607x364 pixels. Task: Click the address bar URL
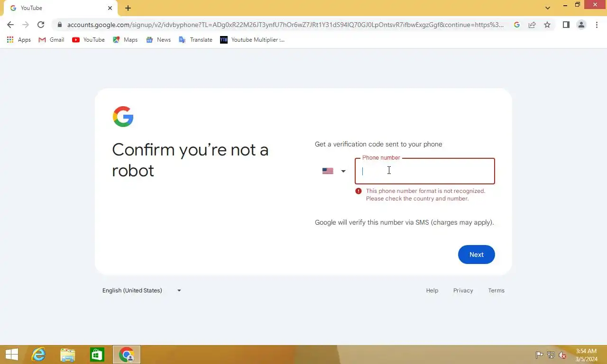[x=285, y=25]
